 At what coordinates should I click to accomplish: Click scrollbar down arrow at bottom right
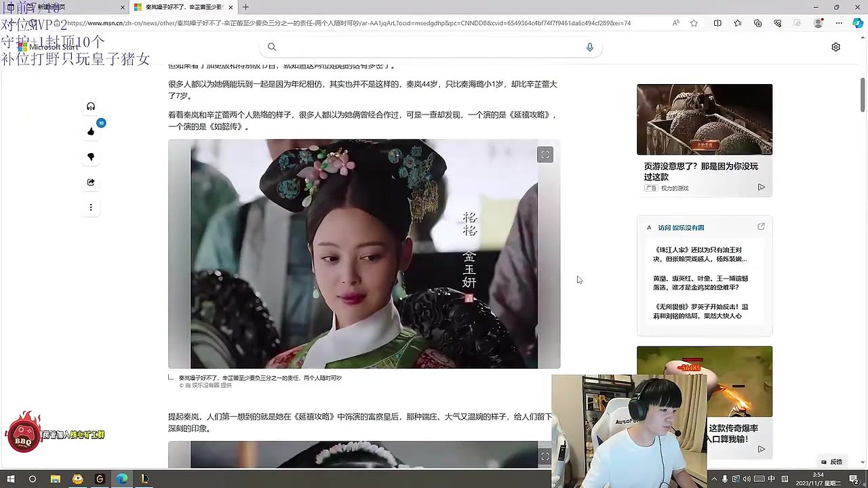click(x=863, y=464)
